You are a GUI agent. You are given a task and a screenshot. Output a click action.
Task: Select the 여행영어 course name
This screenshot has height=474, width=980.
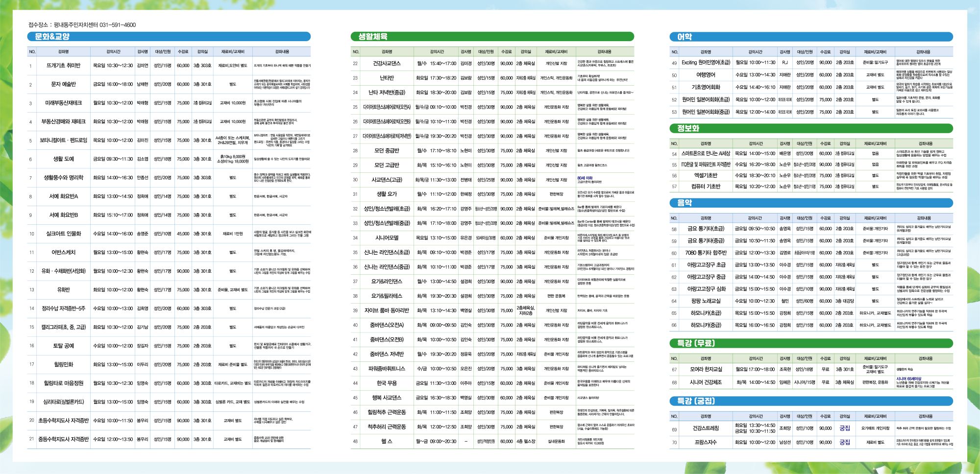pyautogui.click(x=706, y=75)
